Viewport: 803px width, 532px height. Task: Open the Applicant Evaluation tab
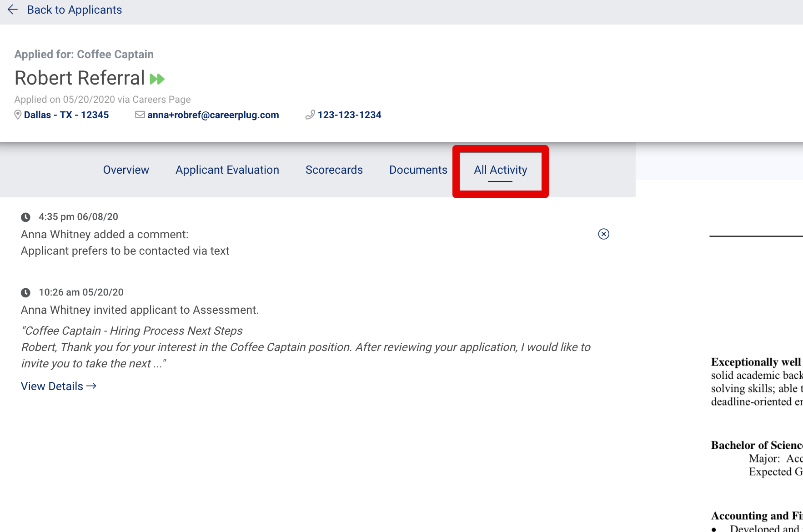[227, 170]
